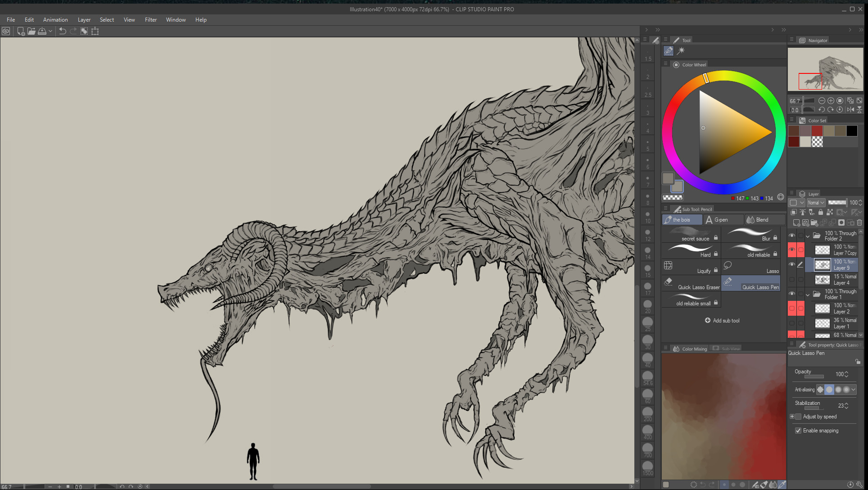This screenshot has height=490, width=868.
Task: Pick the red swatch in Color Set
Action: (817, 131)
